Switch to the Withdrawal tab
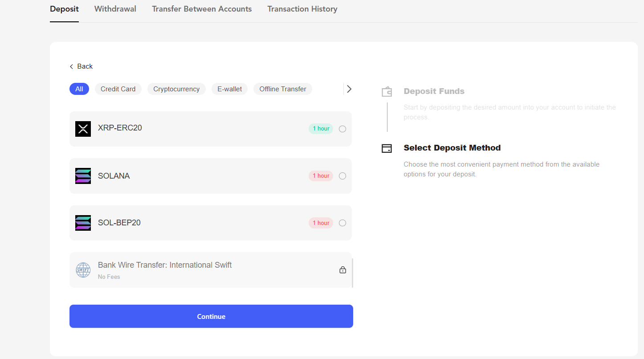The height and width of the screenshot is (359, 644). (115, 9)
